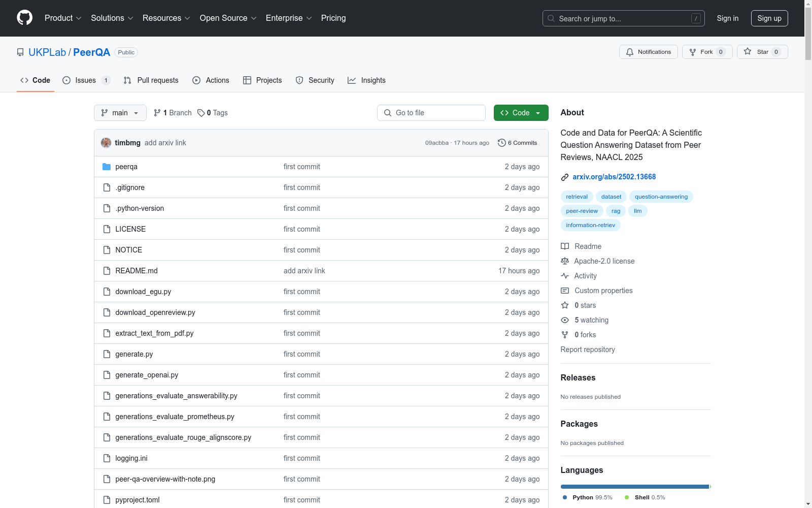Click the Python segment of languages bar

[x=634, y=487]
